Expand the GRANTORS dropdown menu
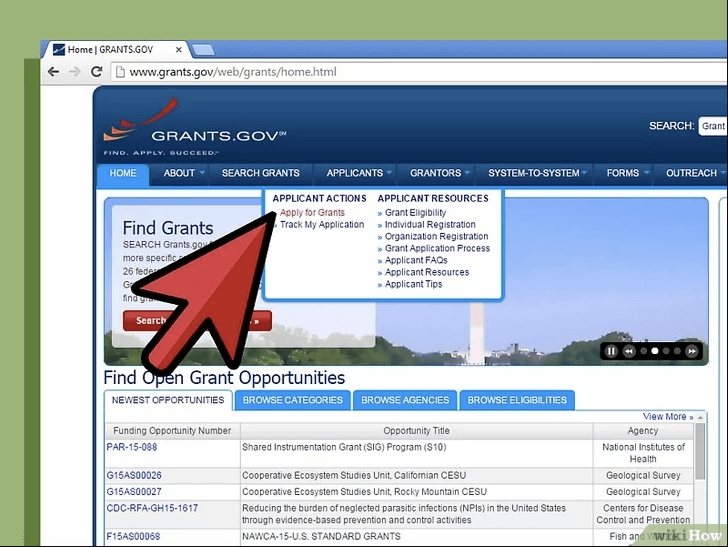Viewport: 728px width, 547px height. 440,173
